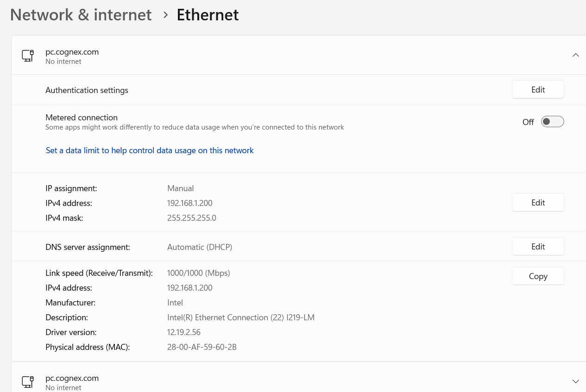Screen dimensions: 586x392
Task: Click the 1000/1000 (Mbps) link speed value
Action: click(x=198, y=273)
